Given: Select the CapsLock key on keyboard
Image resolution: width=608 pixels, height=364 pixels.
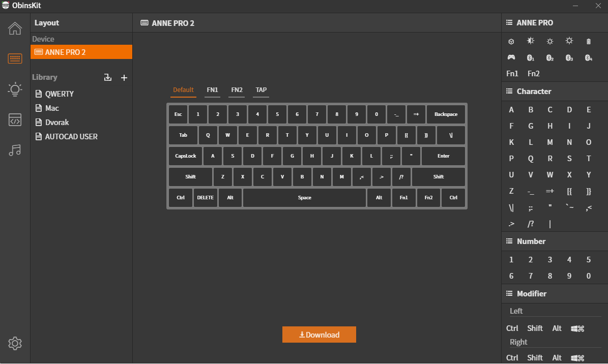Looking at the screenshot, I should click(x=185, y=156).
